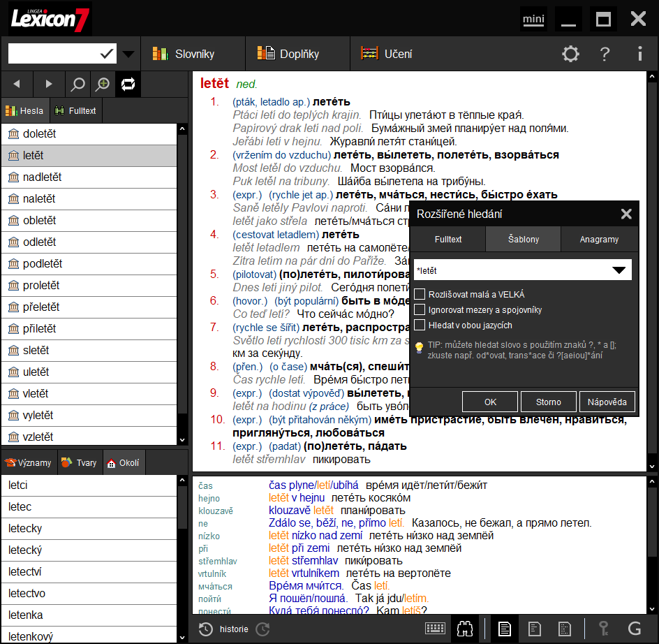The height and width of the screenshot is (644, 659).
Task: Click the dictionary icon beside naletět
Action: pyautogui.click(x=13, y=198)
